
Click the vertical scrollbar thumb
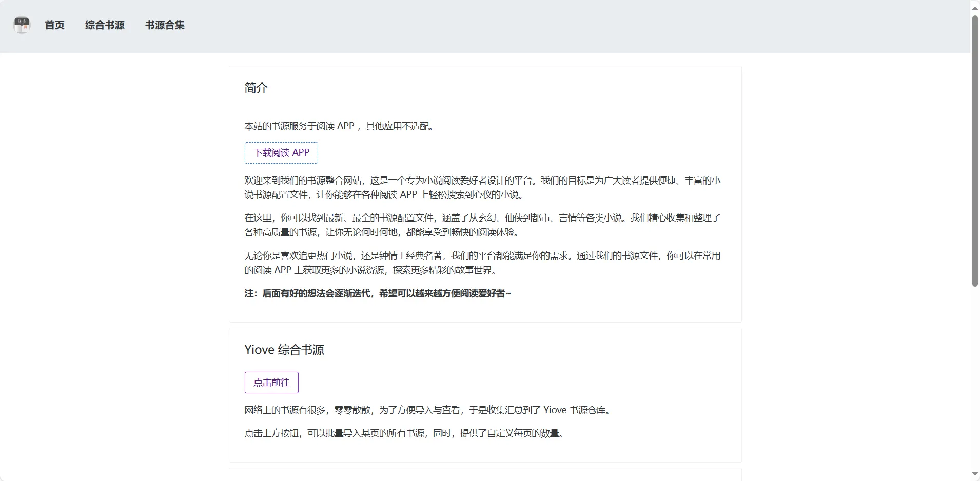point(975,151)
